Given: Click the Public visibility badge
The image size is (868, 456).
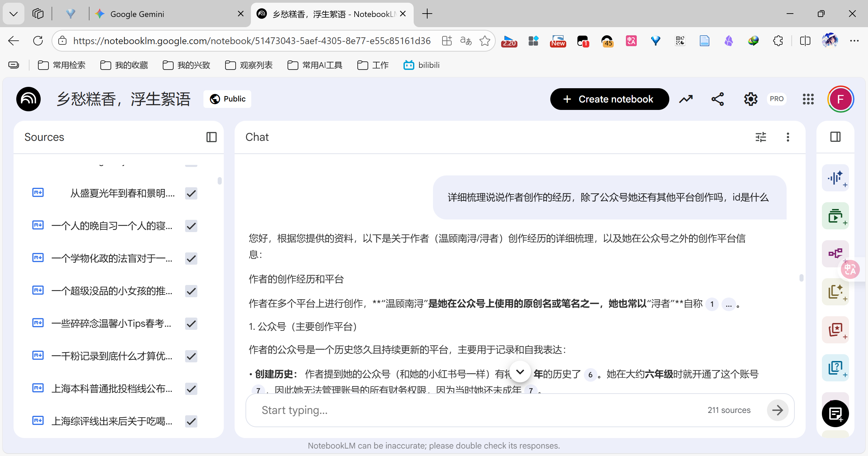Looking at the screenshot, I should click(x=228, y=99).
